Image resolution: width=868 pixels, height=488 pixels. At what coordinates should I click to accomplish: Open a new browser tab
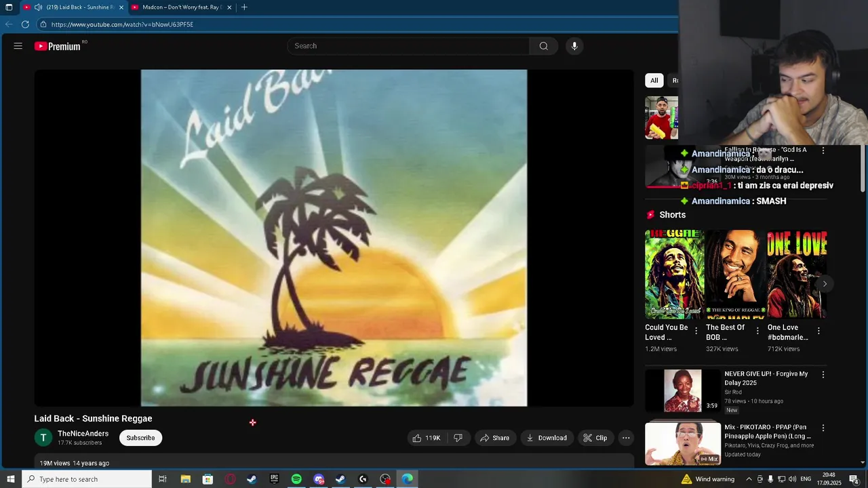pyautogui.click(x=244, y=7)
